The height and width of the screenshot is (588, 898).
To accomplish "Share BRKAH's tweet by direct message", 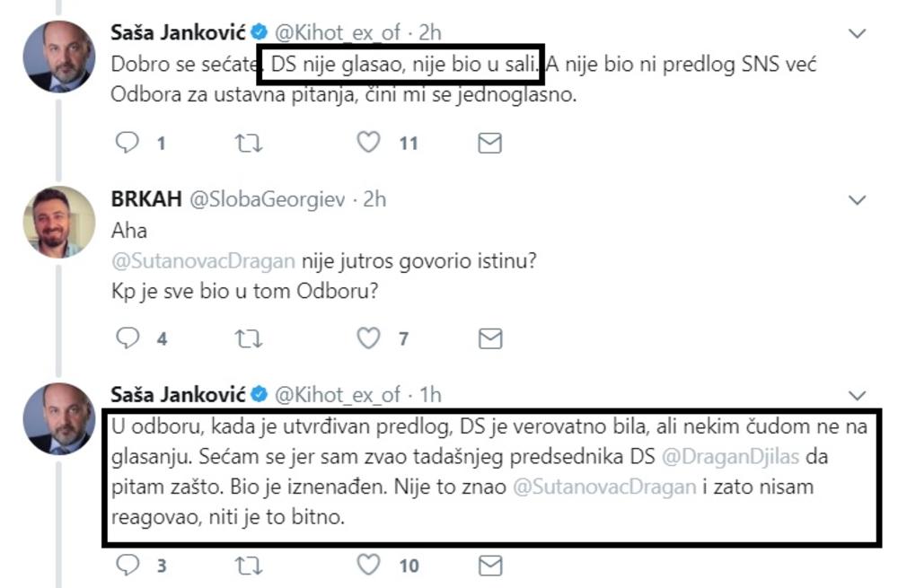I will point(489,338).
